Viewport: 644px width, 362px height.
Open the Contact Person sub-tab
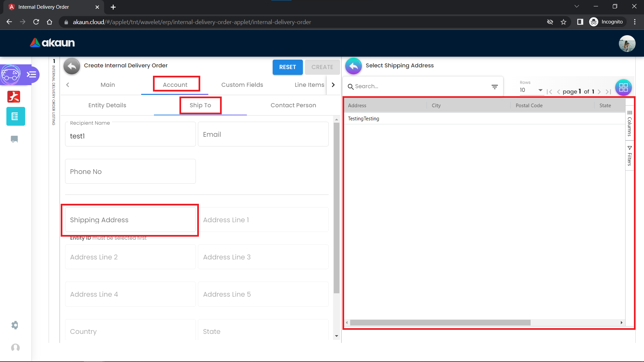pos(293,105)
